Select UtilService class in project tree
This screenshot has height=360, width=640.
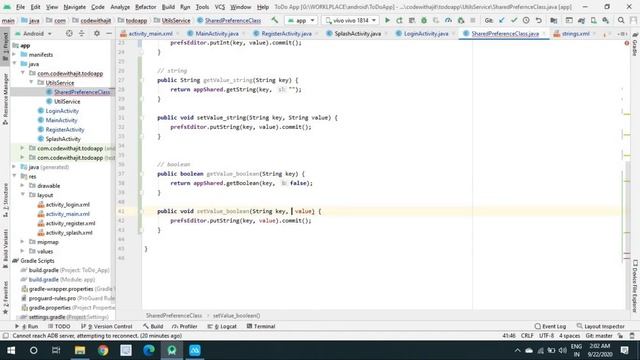pos(67,101)
